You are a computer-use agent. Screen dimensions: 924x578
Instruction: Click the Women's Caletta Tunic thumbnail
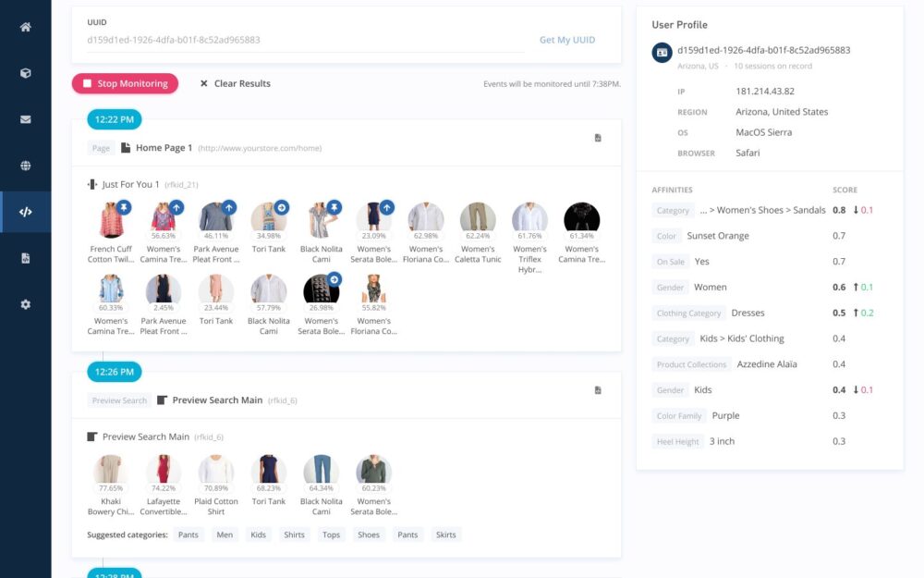pyautogui.click(x=478, y=218)
